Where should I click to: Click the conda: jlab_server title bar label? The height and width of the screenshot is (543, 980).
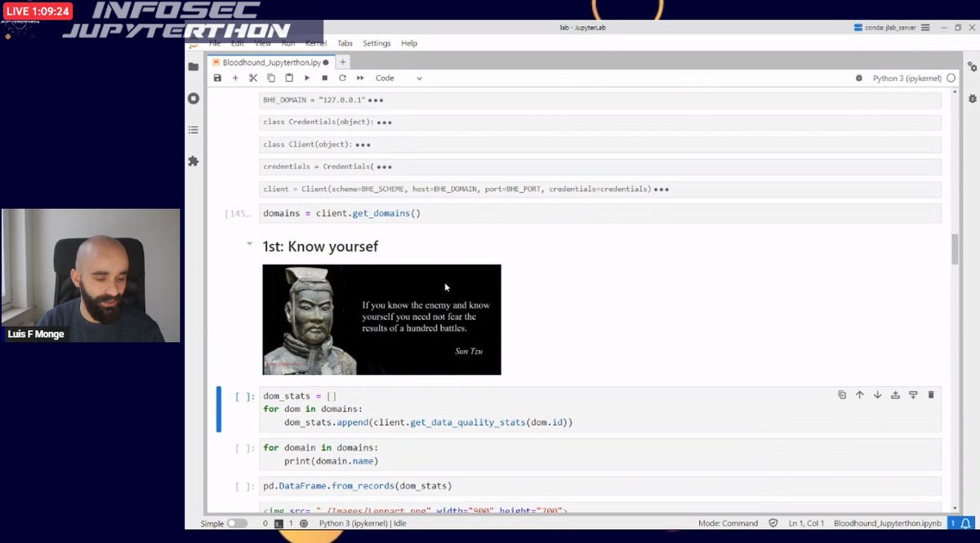[x=890, y=27]
